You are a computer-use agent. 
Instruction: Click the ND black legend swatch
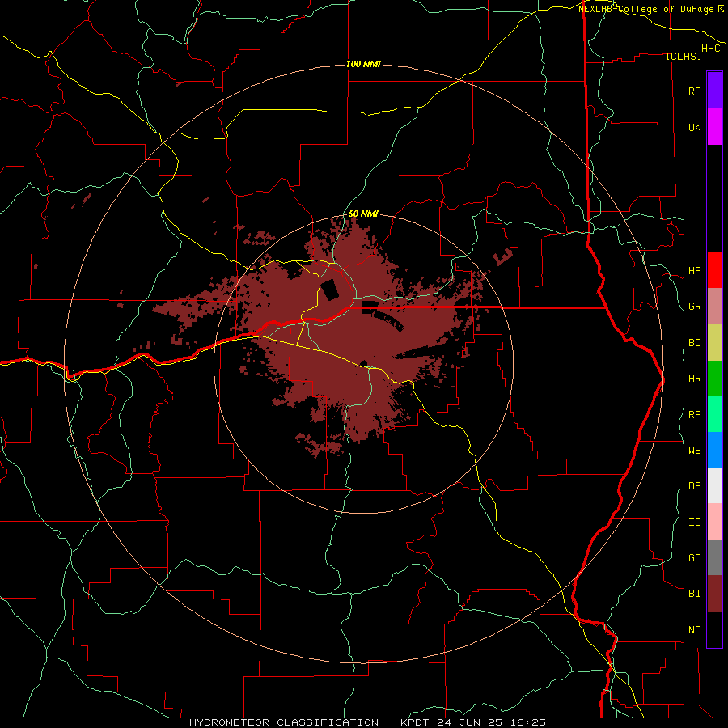pos(714,629)
